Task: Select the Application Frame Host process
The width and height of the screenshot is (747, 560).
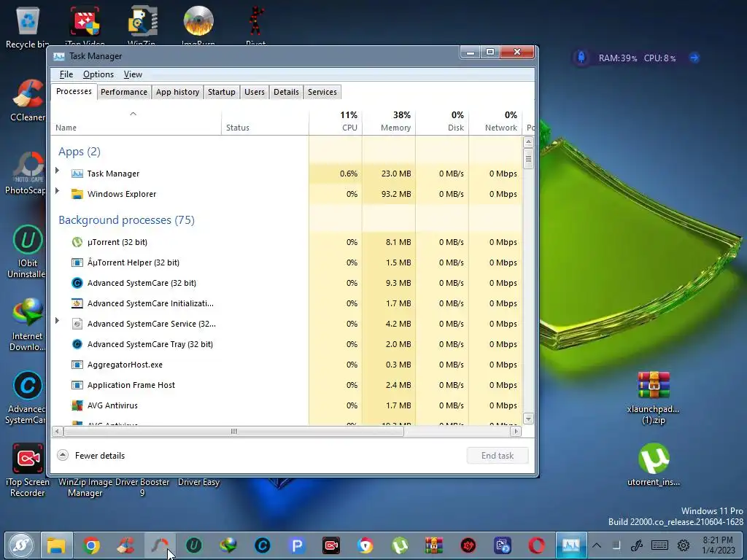Action: (287, 385)
